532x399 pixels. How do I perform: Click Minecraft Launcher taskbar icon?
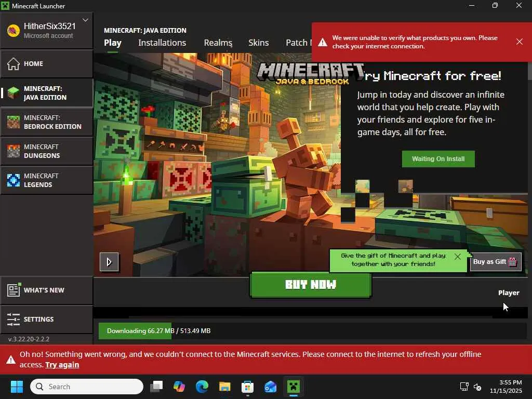click(x=293, y=387)
